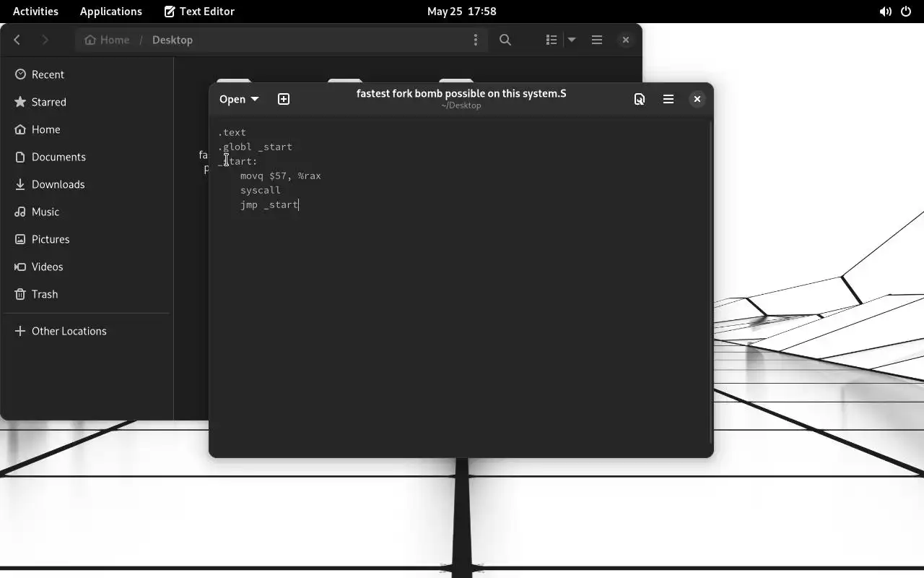The width and height of the screenshot is (924, 578).
Task: Create new document tab in Text Editor
Action: point(284,99)
